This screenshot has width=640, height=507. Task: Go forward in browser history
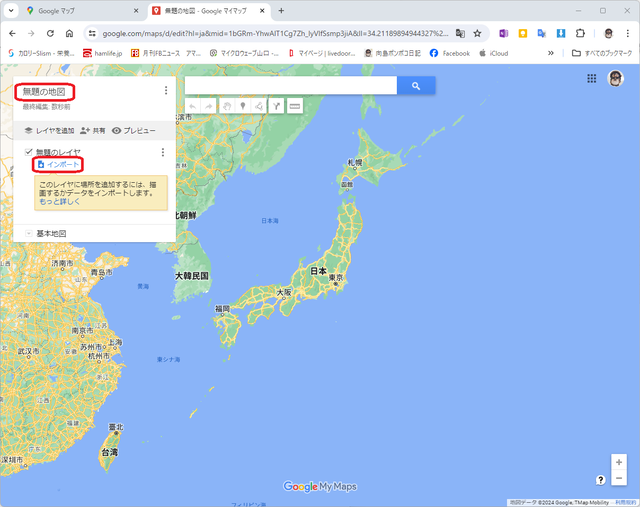[31, 33]
